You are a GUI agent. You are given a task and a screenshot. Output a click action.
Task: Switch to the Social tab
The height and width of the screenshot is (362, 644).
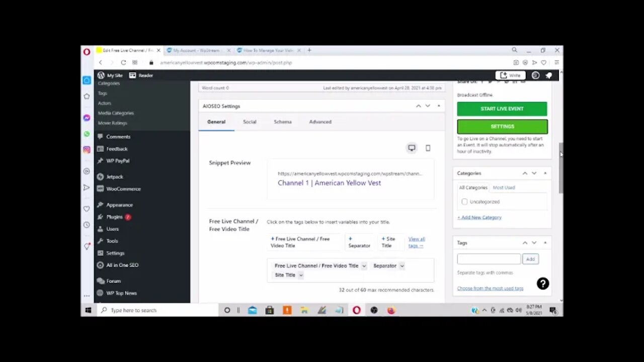click(250, 122)
